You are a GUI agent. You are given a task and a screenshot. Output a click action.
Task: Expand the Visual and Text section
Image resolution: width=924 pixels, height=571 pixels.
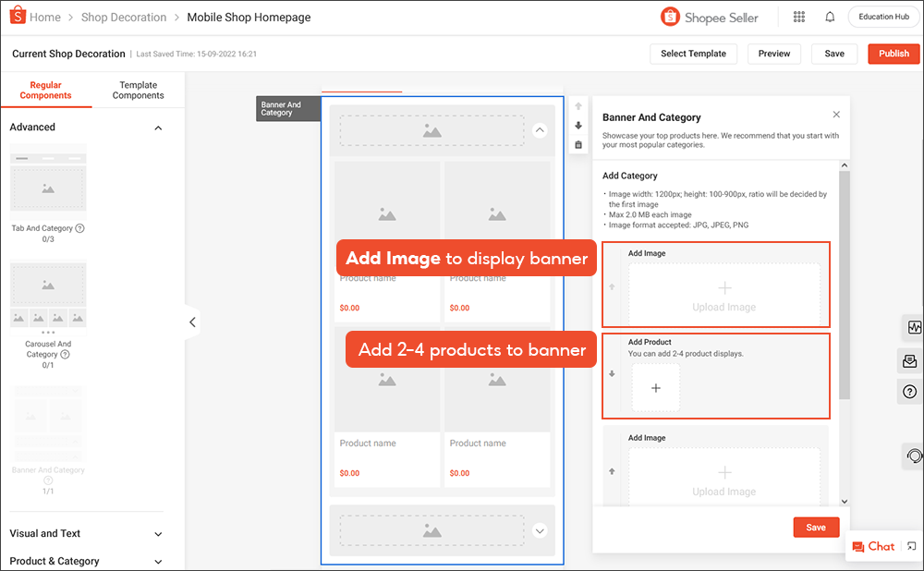click(x=158, y=534)
